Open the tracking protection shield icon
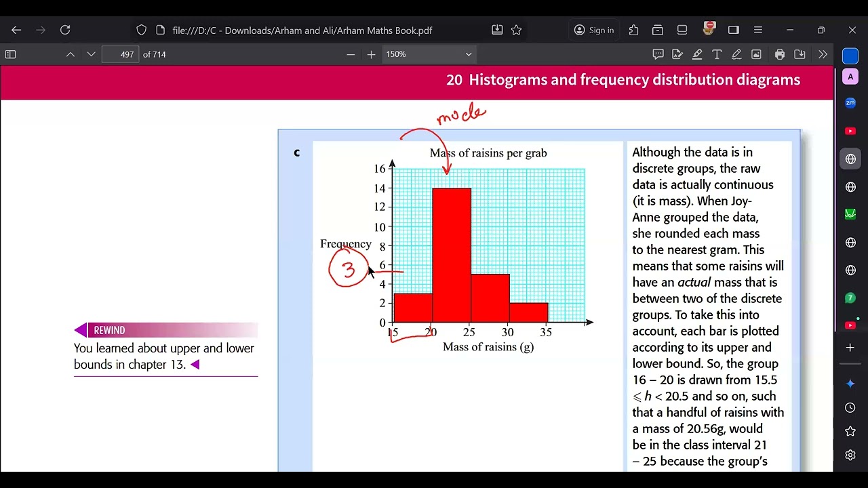The image size is (868, 488). (x=141, y=30)
